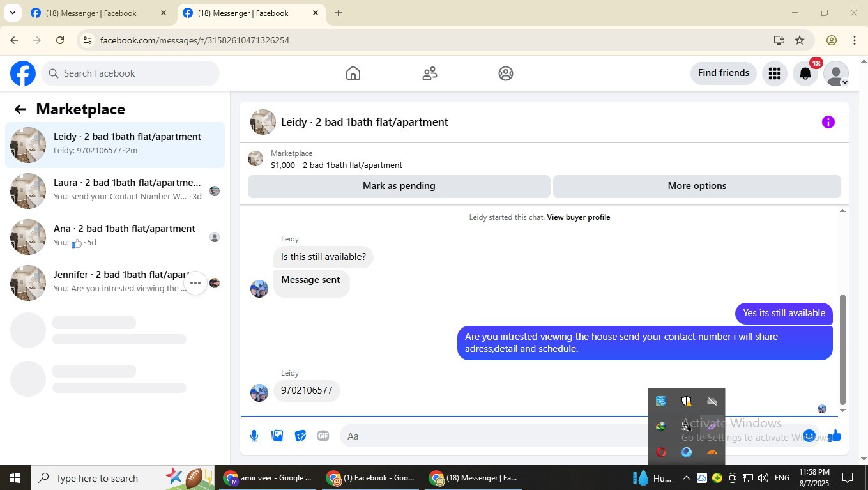Open View buyer profile link

[x=578, y=217]
